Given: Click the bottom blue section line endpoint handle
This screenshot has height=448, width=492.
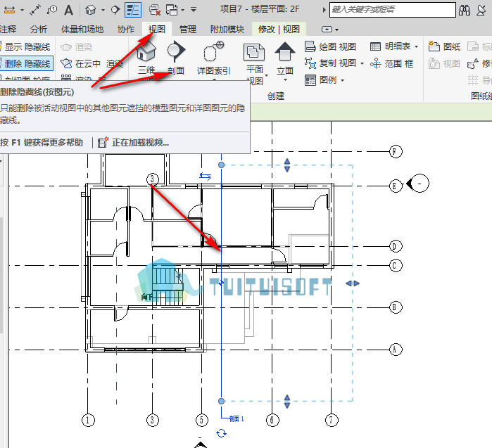Looking at the screenshot, I should [221, 401].
